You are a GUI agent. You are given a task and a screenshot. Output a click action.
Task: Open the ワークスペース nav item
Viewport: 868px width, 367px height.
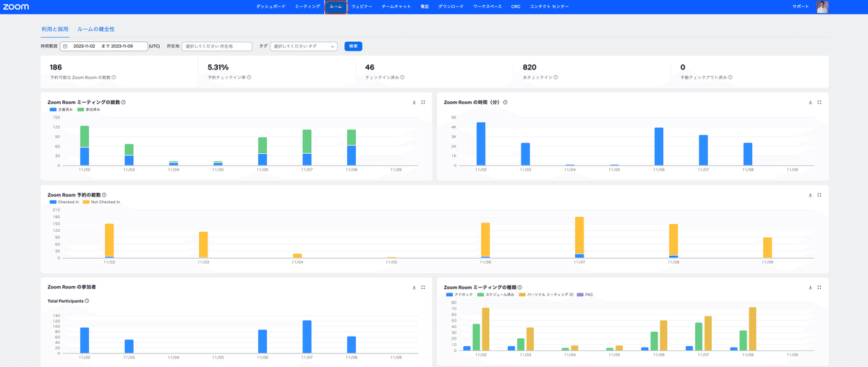[487, 7]
